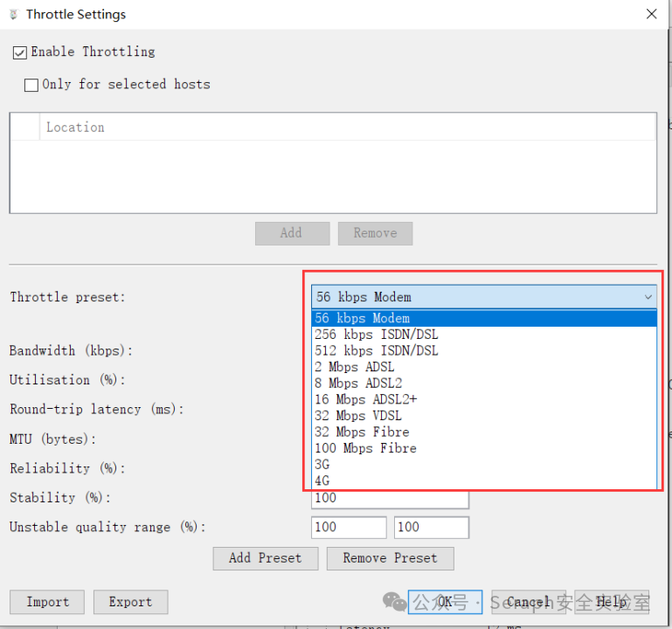Image resolution: width=672 pixels, height=629 pixels.
Task: Click the Add Preset button
Action: pos(266,558)
